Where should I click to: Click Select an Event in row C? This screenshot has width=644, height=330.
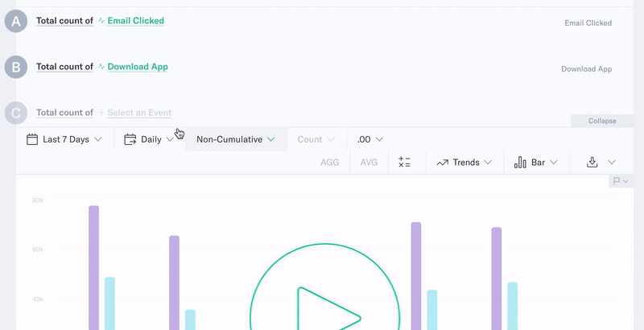(x=139, y=113)
